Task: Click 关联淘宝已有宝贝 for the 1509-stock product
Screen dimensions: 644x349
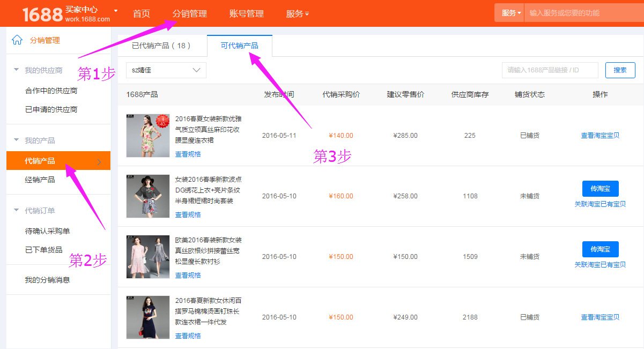Action: (x=600, y=265)
